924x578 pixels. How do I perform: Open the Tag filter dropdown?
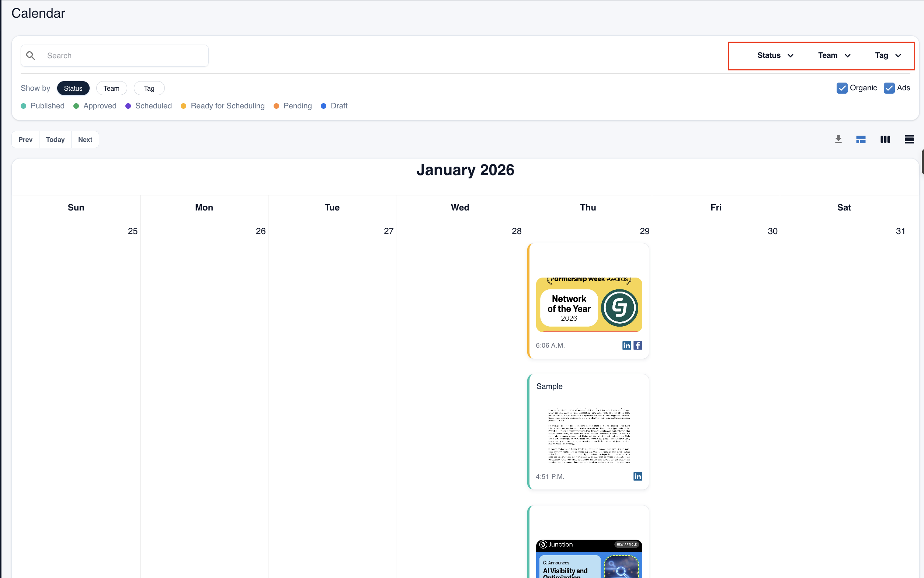[887, 55]
